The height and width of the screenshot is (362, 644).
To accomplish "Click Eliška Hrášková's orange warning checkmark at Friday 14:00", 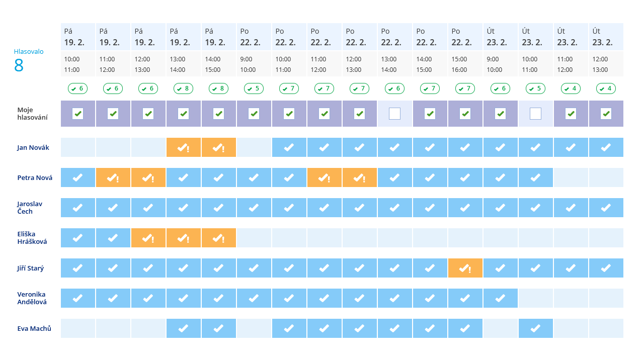I will pos(219,238).
